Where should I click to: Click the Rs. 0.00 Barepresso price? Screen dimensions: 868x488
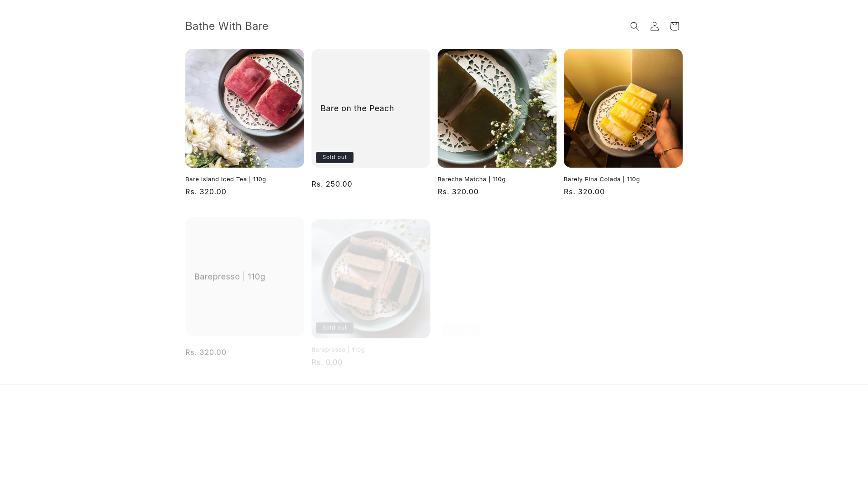[x=327, y=362]
